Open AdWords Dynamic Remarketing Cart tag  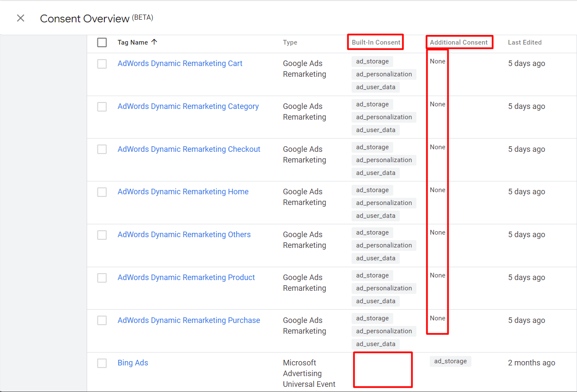tap(180, 63)
